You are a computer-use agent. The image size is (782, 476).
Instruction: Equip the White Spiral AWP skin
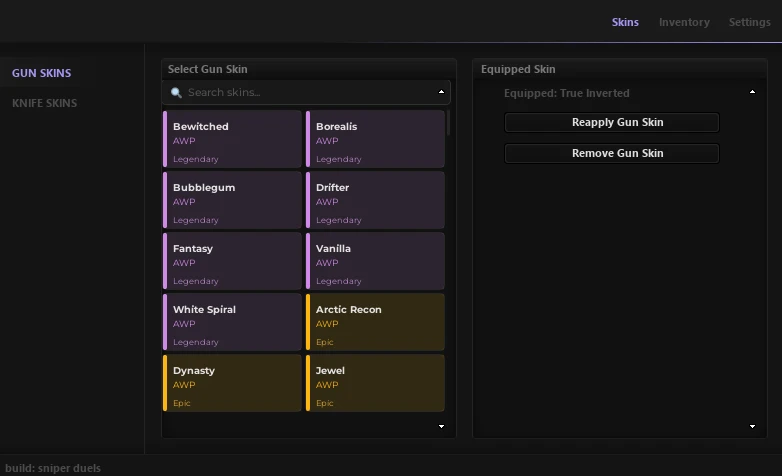[232, 322]
